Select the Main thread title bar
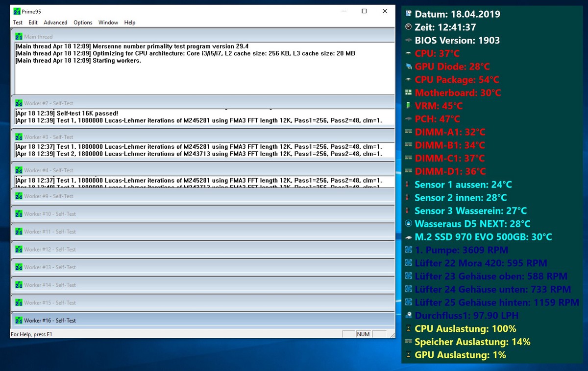The image size is (588, 371). [x=202, y=36]
